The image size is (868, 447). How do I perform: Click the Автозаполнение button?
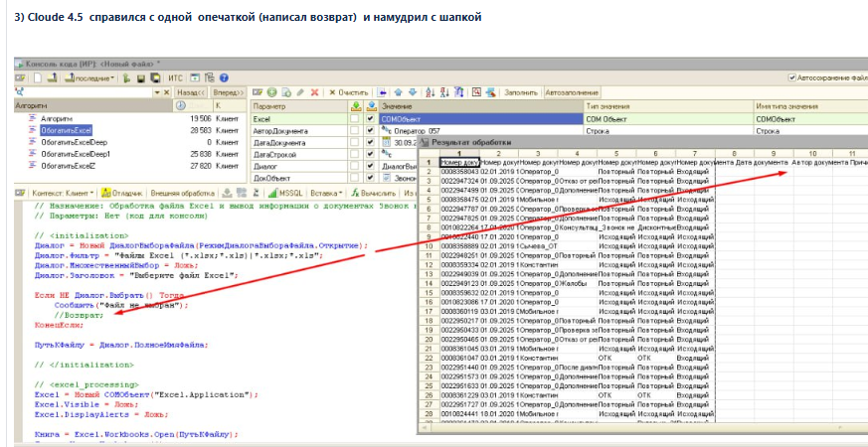(572, 92)
